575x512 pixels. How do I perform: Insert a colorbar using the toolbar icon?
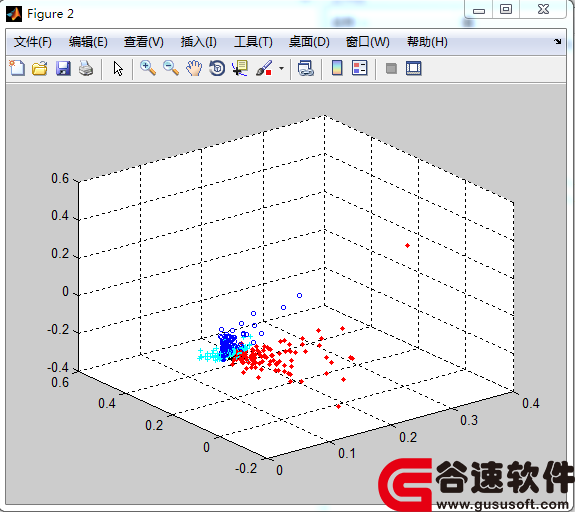click(x=337, y=68)
